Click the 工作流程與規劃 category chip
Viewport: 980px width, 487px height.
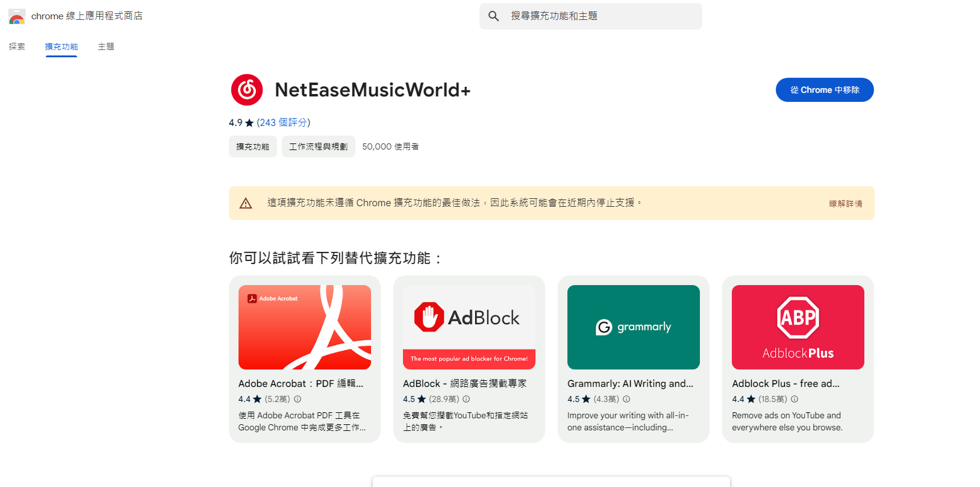point(318,146)
